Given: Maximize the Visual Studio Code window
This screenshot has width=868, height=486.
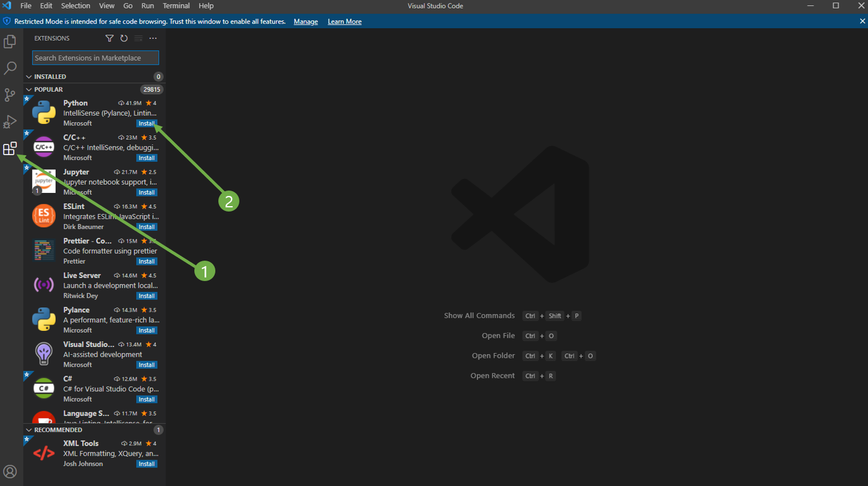Looking at the screenshot, I should pos(836,5).
